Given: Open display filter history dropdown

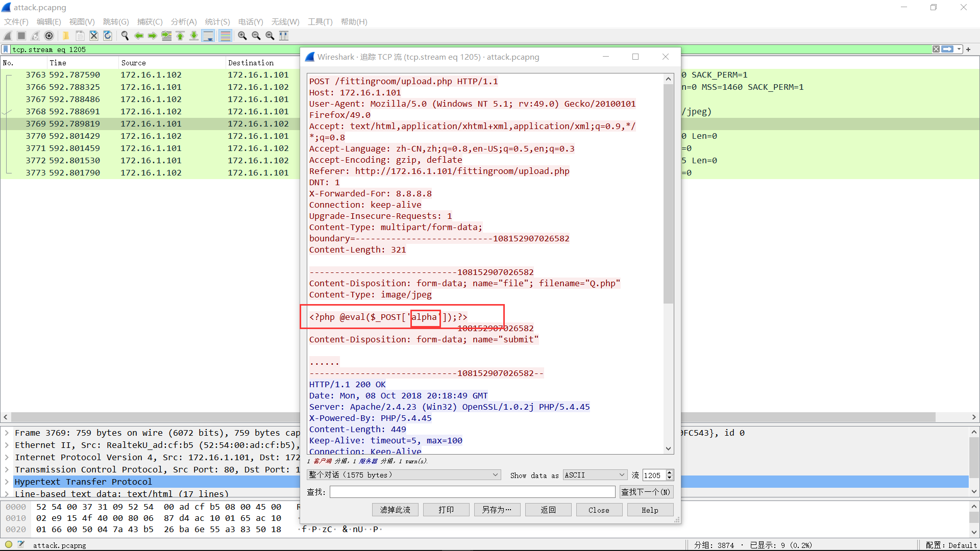Looking at the screenshot, I should tap(959, 49).
